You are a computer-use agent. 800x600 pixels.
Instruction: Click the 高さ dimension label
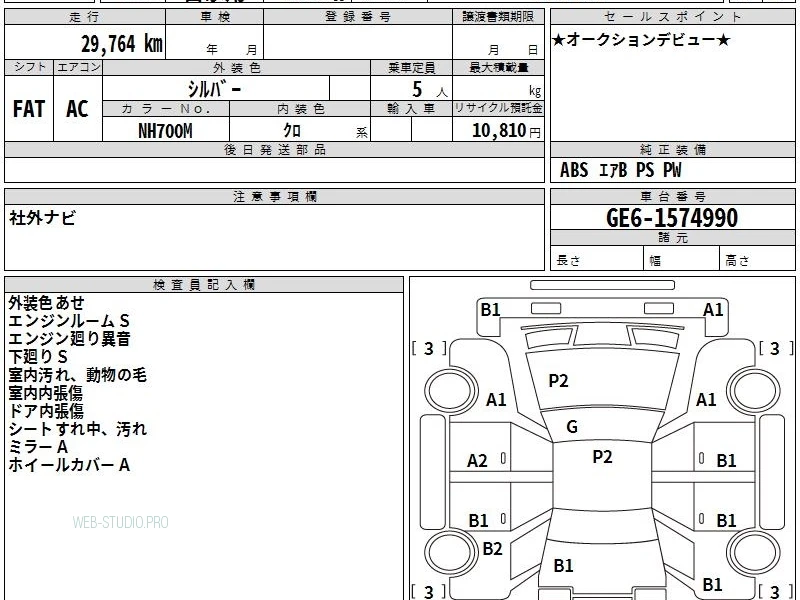(737, 261)
